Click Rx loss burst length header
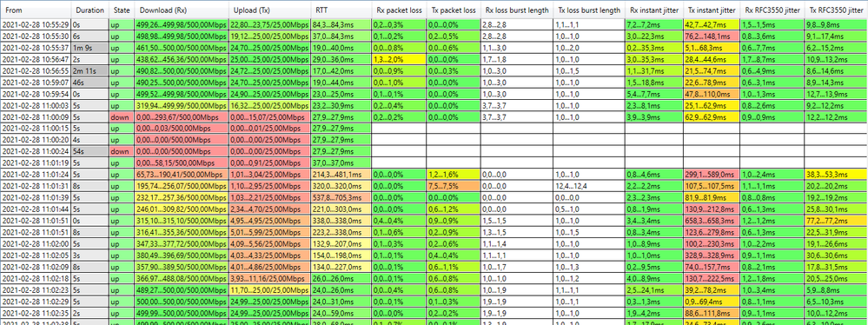Viewport: 868px width, 325px height. [517, 10]
